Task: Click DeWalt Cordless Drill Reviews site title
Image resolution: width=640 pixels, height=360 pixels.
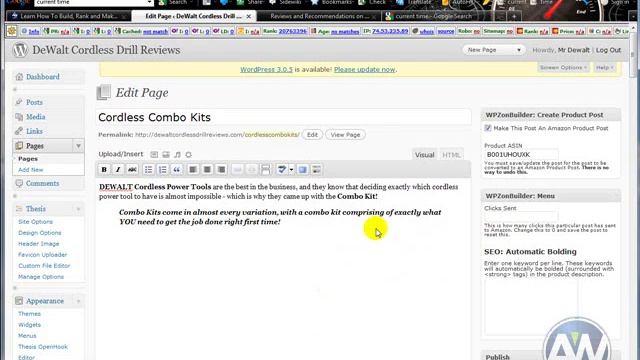Action: [x=106, y=50]
